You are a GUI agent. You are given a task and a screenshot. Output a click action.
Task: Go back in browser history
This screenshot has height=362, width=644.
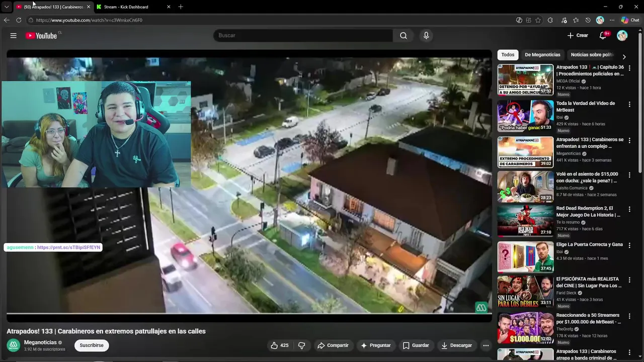pos(7,20)
